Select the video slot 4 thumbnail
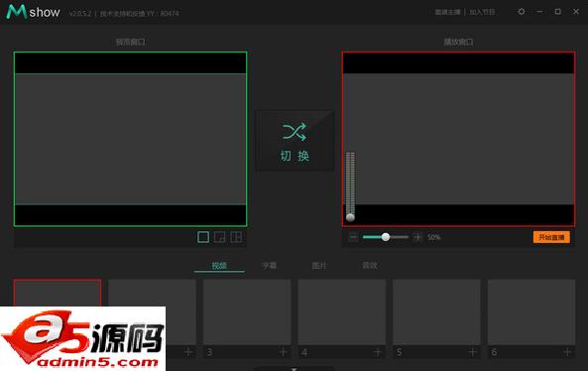The image size is (588, 371). pyautogui.click(x=342, y=311)
